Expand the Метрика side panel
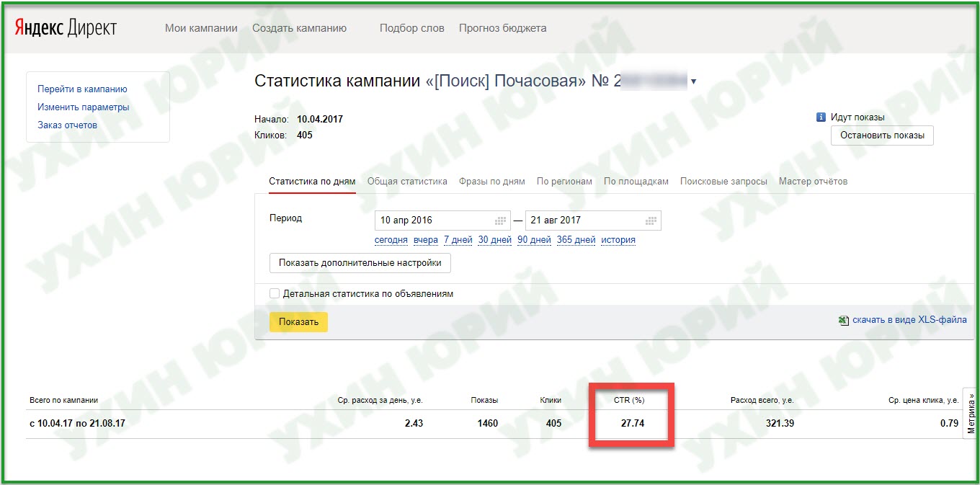 click(x=971, y=413)
